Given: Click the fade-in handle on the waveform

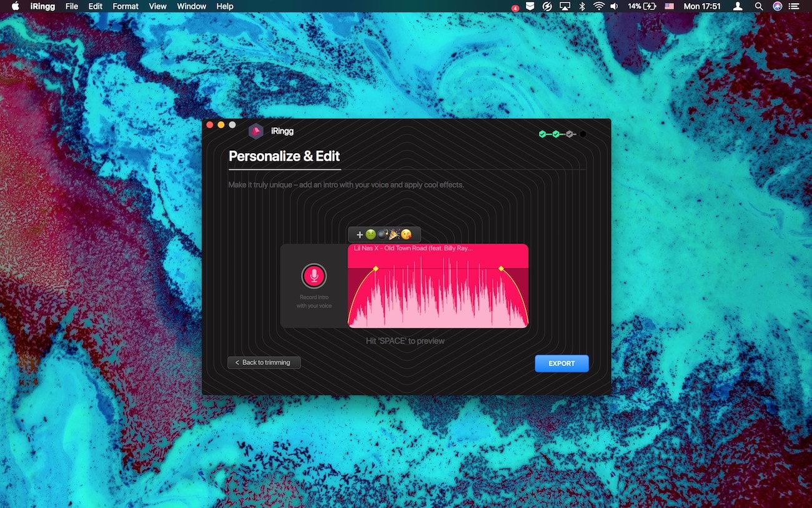Looking at the screenshot, I should 375,269.
